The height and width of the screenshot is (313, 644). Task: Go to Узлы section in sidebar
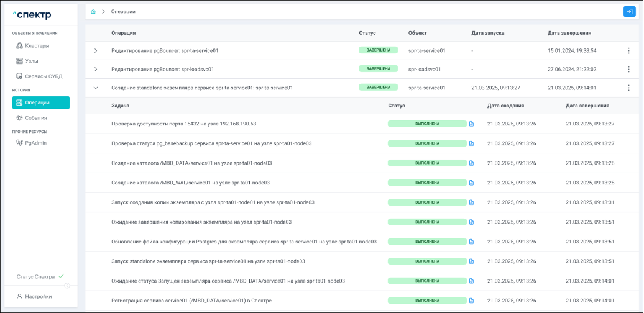[31, 61]
